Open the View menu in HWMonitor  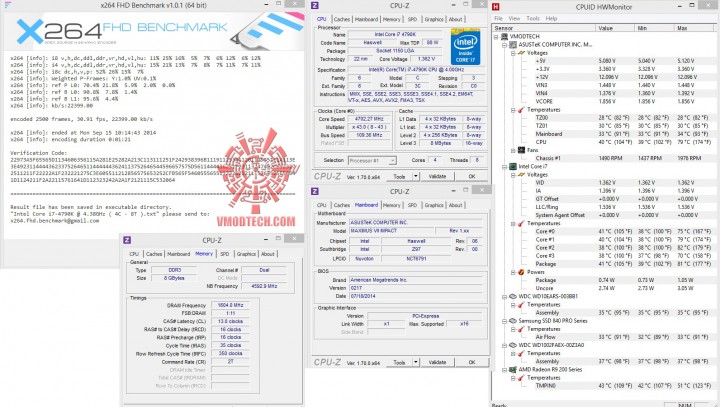(x=514, y=18)
